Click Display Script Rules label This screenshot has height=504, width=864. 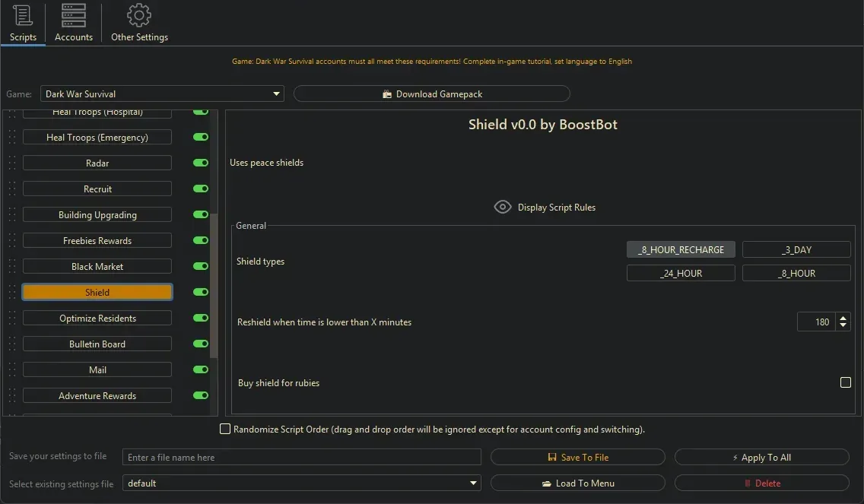point(557,208)
